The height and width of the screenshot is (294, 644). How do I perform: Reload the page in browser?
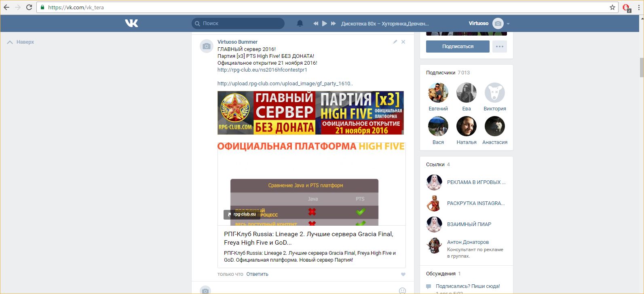coord(29,7)
